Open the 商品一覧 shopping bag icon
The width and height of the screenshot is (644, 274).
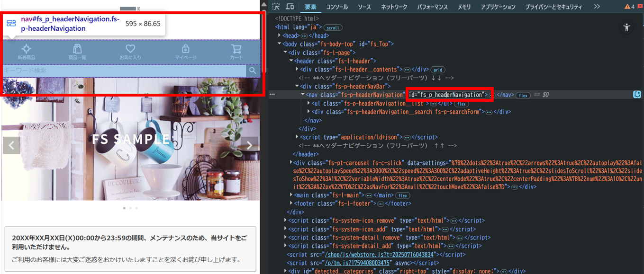point(77,49)
